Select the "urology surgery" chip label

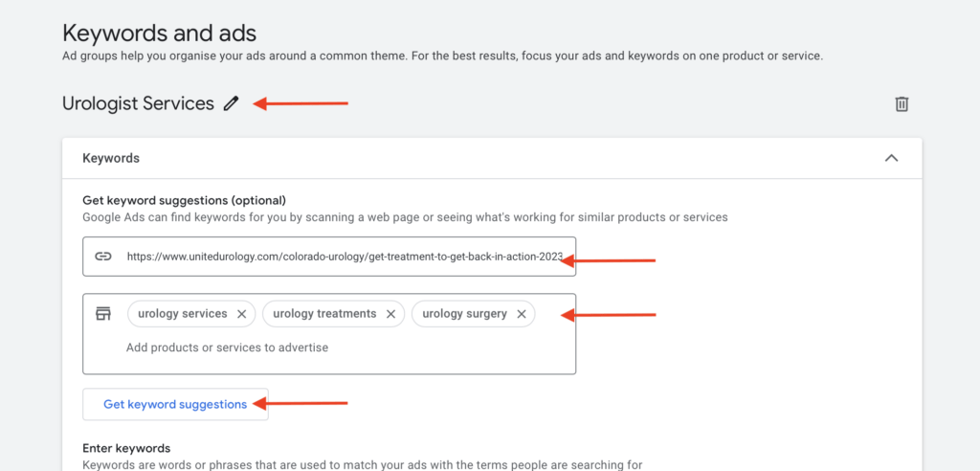464,314
